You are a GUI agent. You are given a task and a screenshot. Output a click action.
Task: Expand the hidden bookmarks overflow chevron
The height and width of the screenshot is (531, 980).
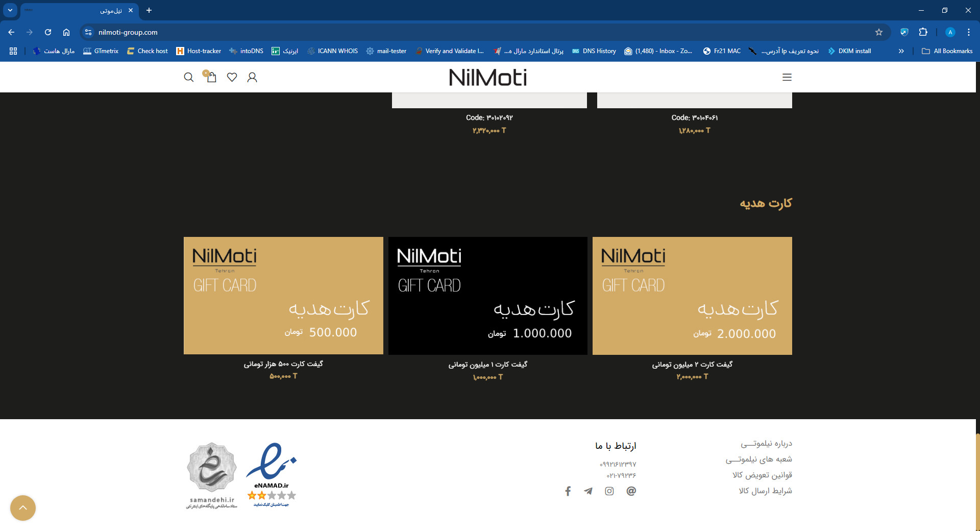(x=901, y=51)
